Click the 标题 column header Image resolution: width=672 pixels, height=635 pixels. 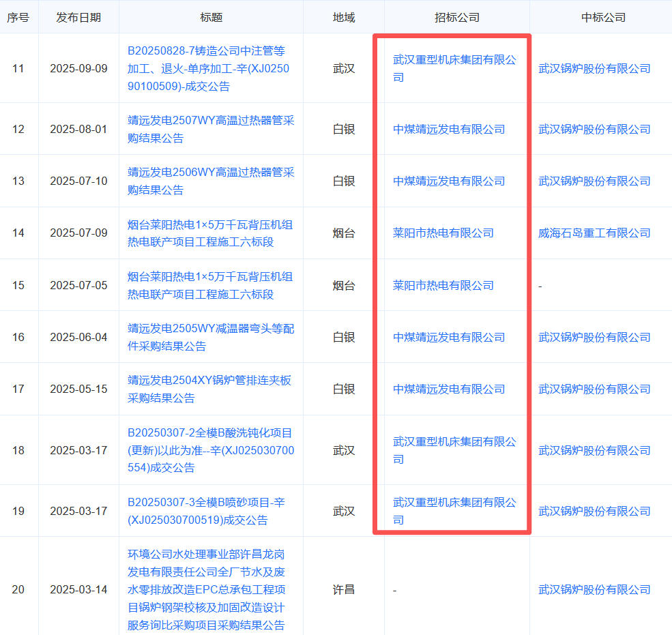coord(211,17)
